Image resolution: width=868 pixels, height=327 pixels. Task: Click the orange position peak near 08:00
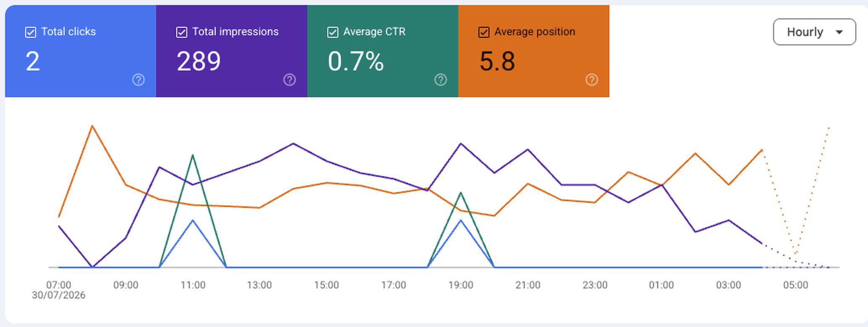tap(92, 126)
